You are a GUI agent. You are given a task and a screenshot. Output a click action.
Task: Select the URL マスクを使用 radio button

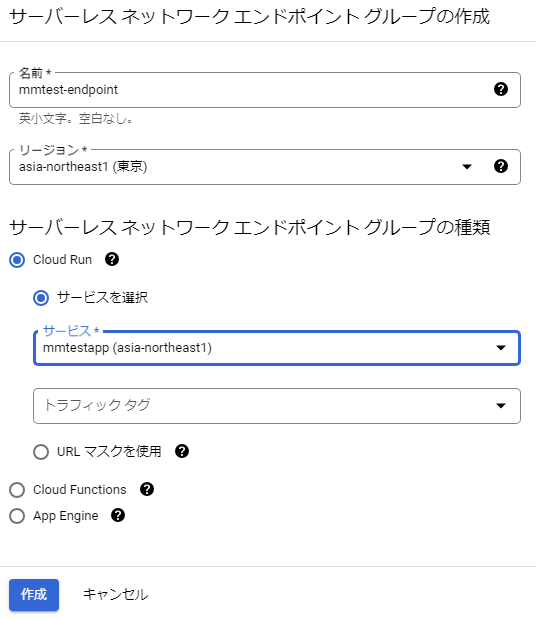tap(41, 452)
